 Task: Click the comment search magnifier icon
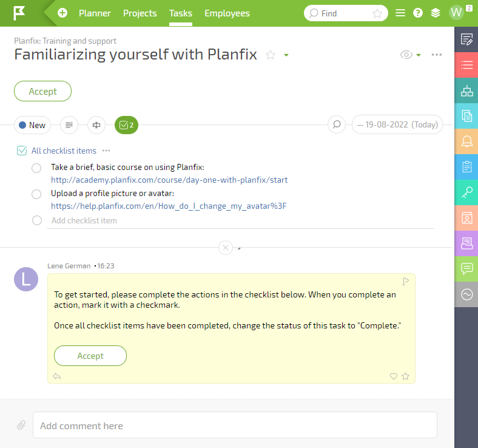337,124
